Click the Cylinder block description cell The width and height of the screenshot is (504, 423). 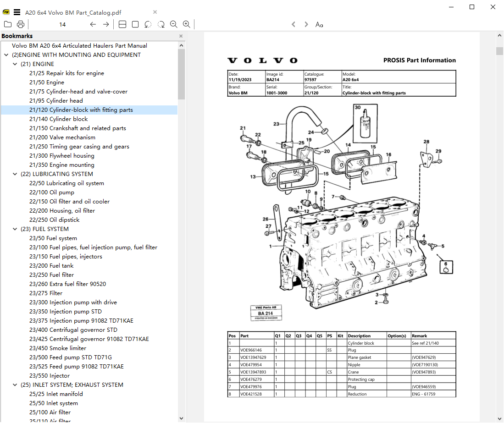click(x=367, y=343)
